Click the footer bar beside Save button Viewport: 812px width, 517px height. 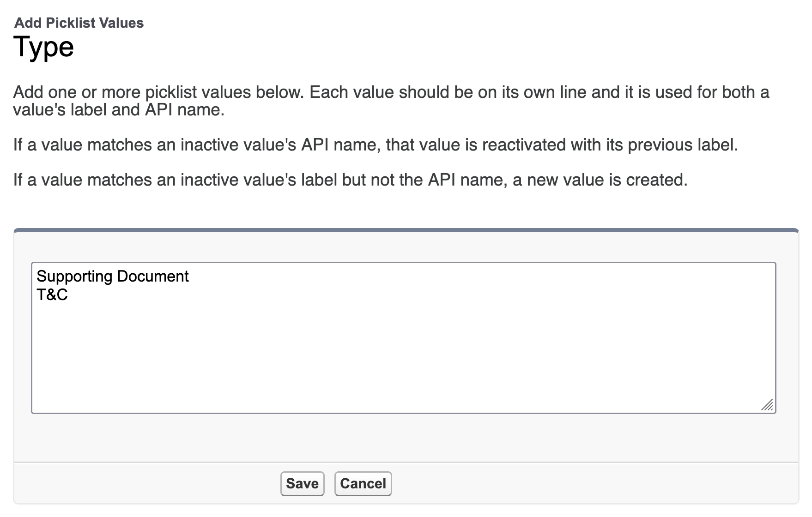coord(596,483)
